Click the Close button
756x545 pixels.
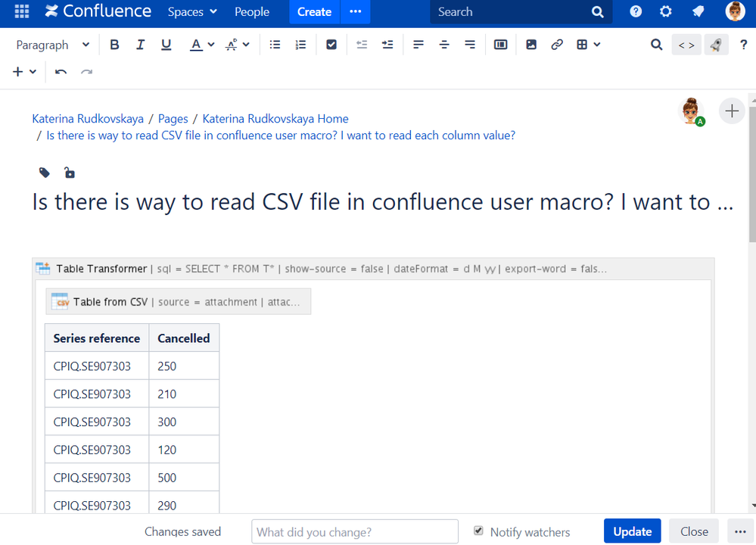click(694, 531)
